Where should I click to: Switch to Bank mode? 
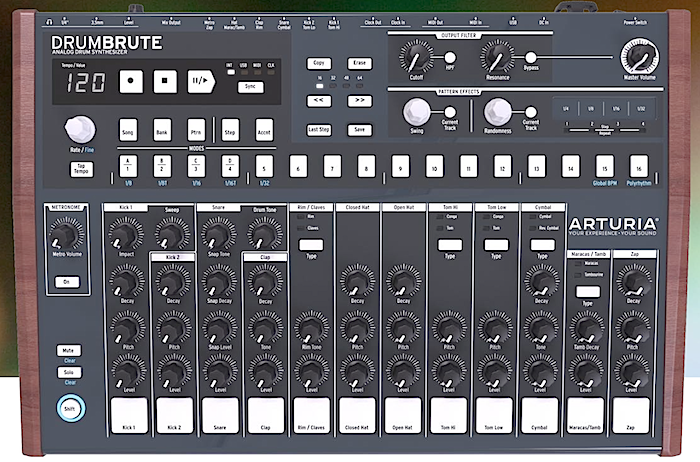pos(162,131)
